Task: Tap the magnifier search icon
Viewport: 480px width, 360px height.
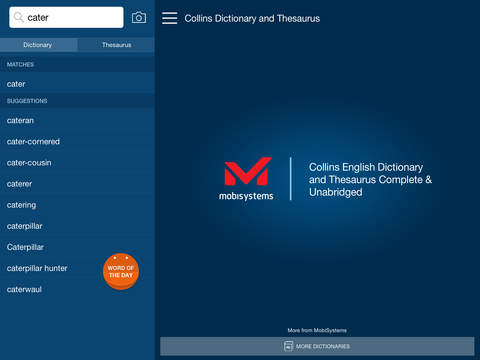Action: (x=19, y=17)
